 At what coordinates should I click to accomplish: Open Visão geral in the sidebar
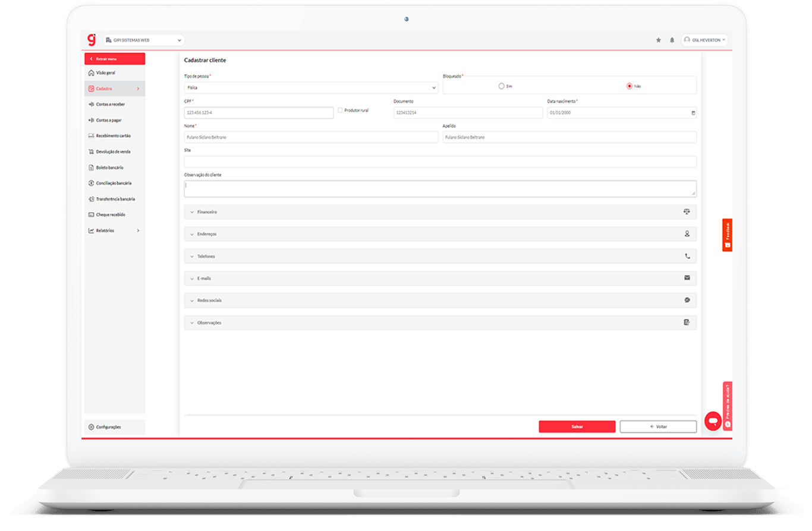115,73
